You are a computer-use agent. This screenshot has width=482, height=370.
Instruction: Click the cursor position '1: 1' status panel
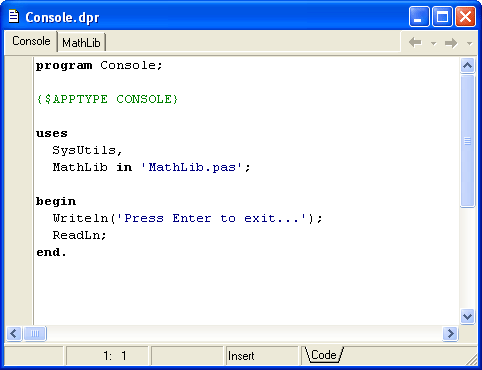click(x=107, y=356)
